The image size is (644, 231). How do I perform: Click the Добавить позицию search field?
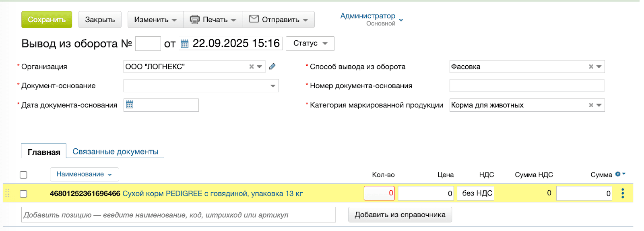point(178,215)
